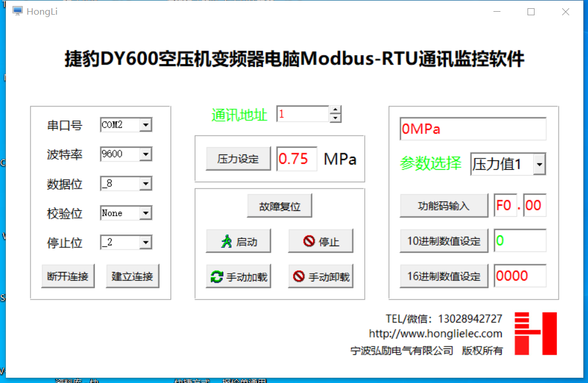Click the 建立连接 button
Image resolution: width=588 pixels, height=383 pixels.
pyautogui.click(x=132, y=277)
